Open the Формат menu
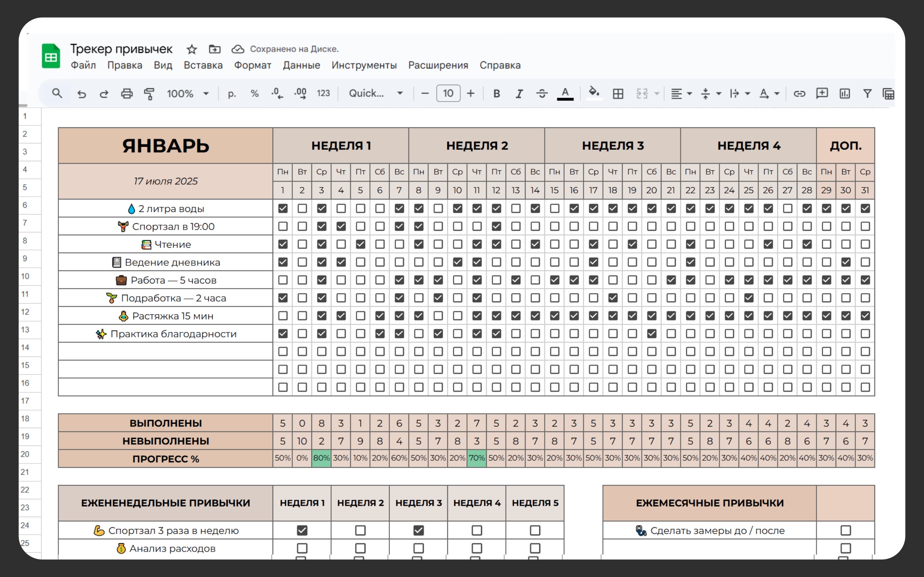 253,65
